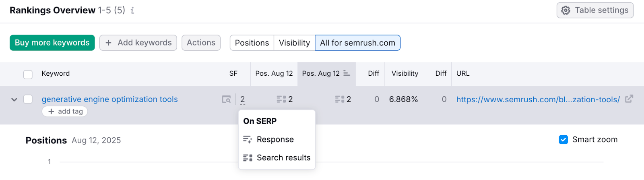Click the search results icon in first position column
644x180 pixels.
click(281, 99)
